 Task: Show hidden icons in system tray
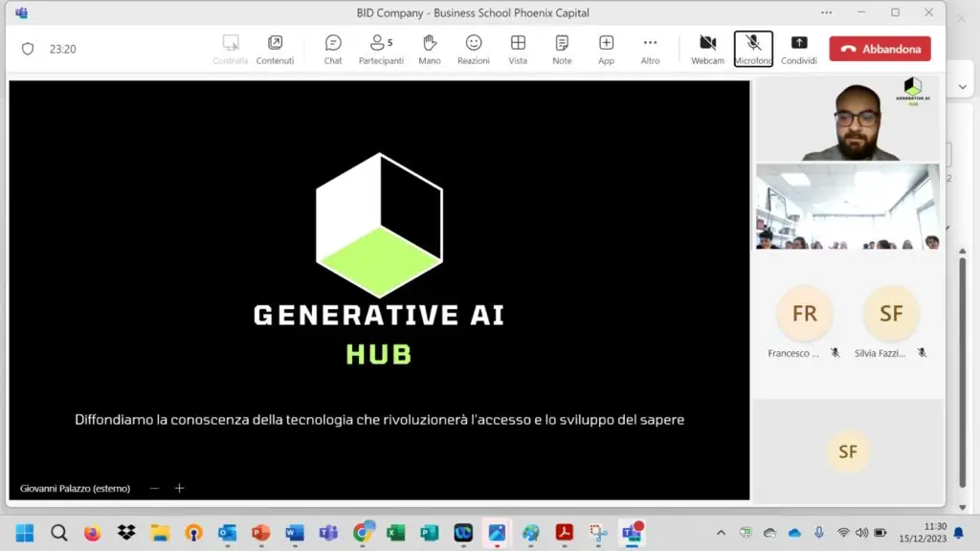[721, 533]
